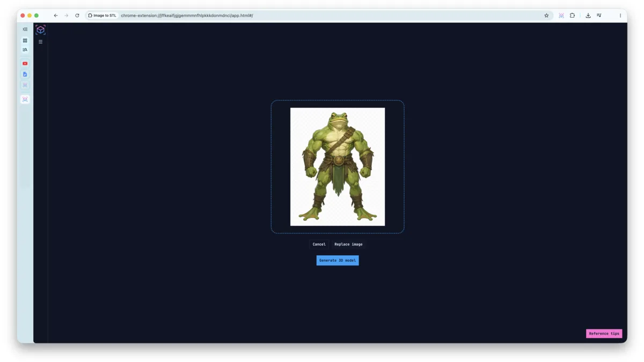This screenshot has width=644, height=362.
Task: Go back in browser history
Action: pos(56,16)
